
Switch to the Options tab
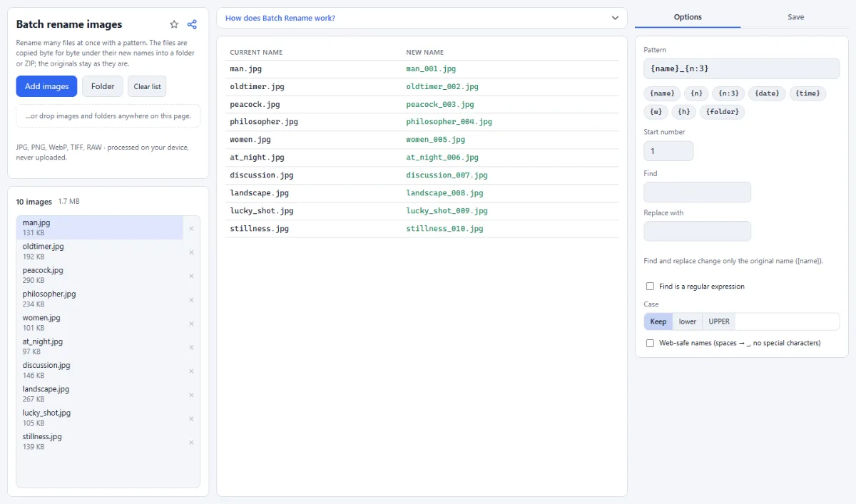688,17
